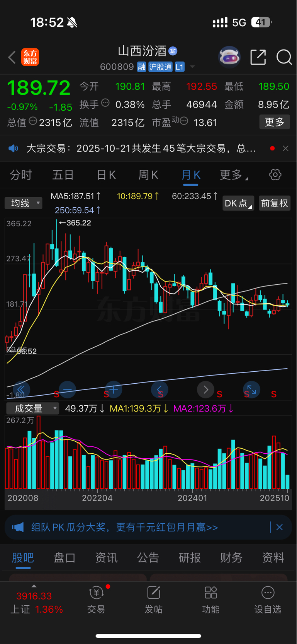Switch to 财务 tab
Screen dimensions: 297x644
pos(231,557)
